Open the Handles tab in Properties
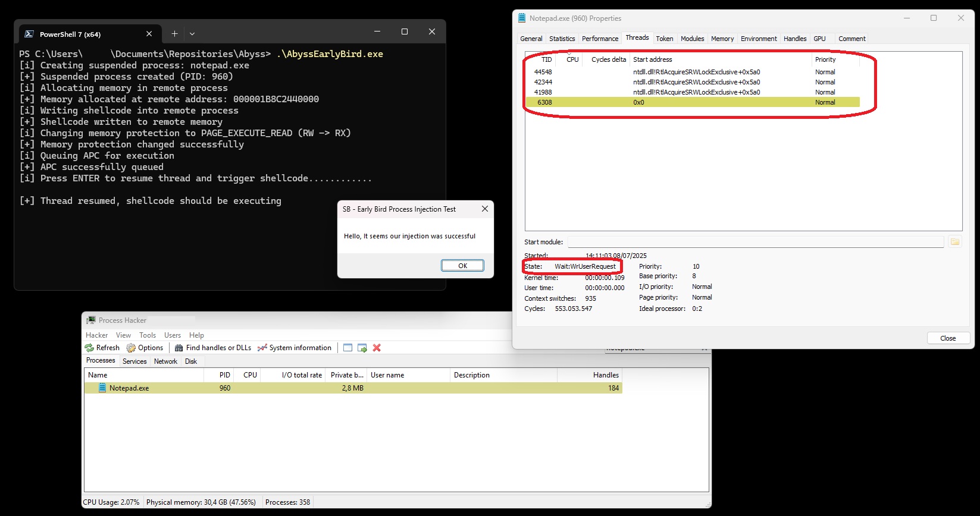Viewport: 980px width, 516px height. (795, 39)
